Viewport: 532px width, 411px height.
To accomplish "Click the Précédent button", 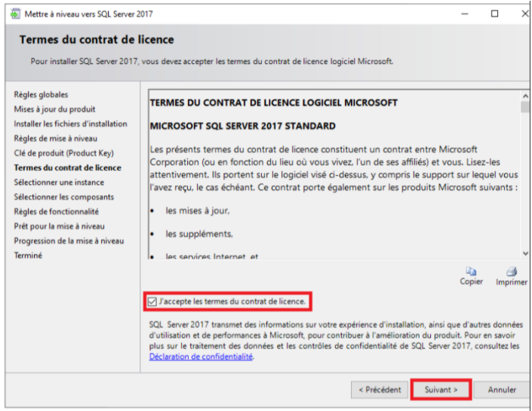I will (x=380, y=390).
